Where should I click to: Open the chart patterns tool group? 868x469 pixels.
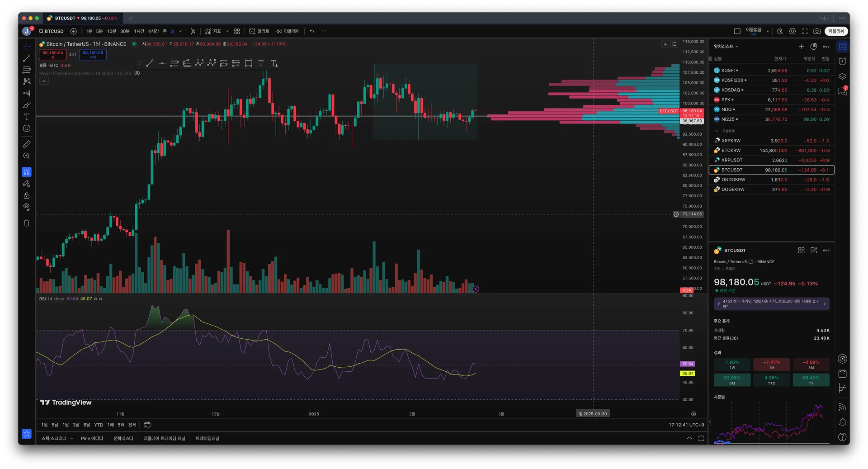tap(27, 81)
